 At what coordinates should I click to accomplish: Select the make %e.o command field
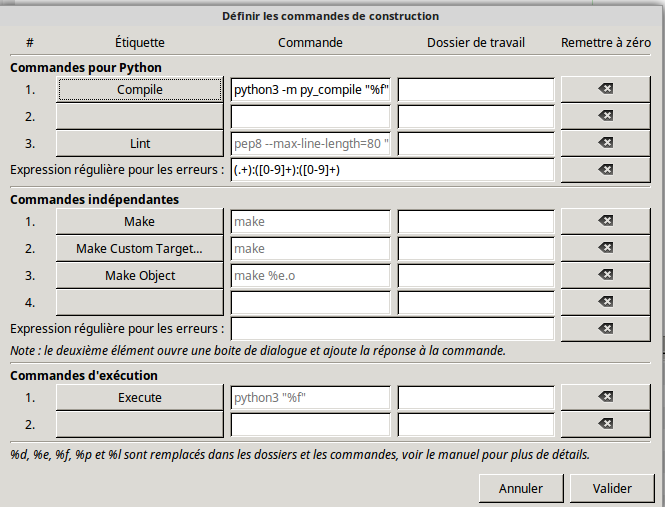(310, 275)
